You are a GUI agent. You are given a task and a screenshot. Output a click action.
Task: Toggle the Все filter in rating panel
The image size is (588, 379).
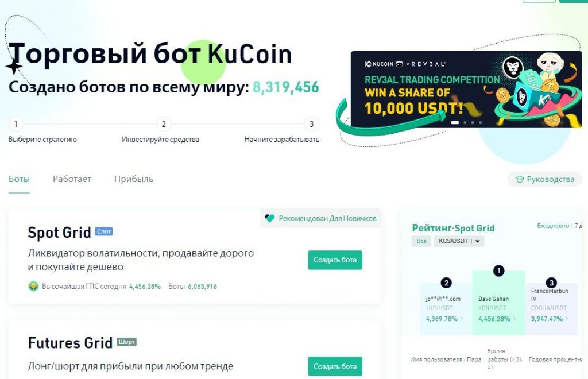tap(421, 241)
